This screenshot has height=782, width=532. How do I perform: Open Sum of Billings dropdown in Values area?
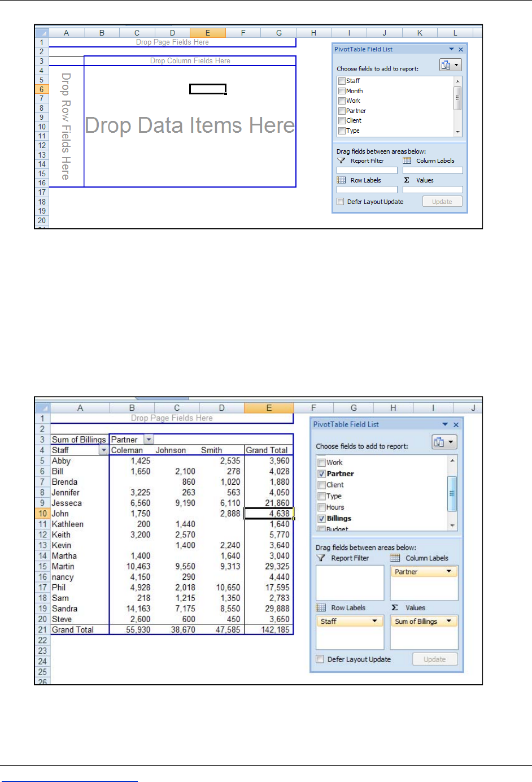coord(450,621)
